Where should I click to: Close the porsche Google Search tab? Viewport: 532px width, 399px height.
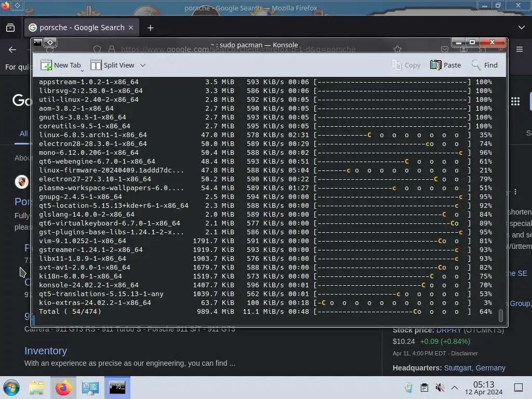(x=131, y=28)
